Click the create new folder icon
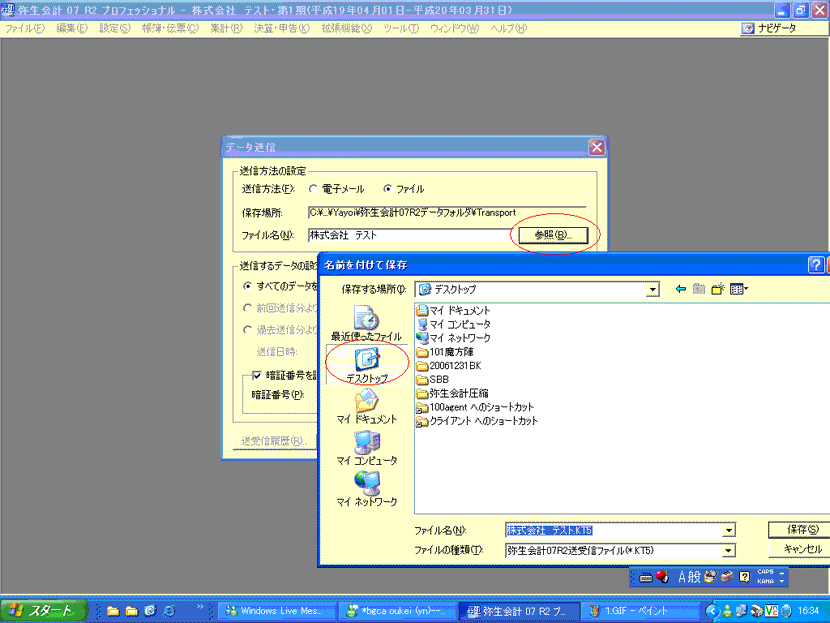 point(717,289)
